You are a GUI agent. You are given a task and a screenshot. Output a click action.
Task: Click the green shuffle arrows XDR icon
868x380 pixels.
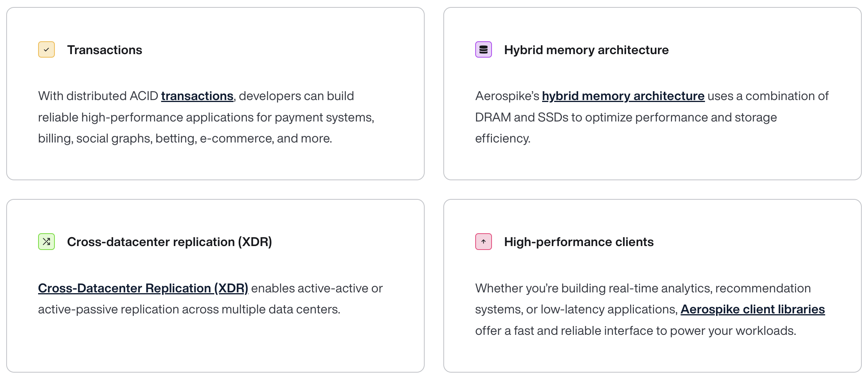(46, 242)
